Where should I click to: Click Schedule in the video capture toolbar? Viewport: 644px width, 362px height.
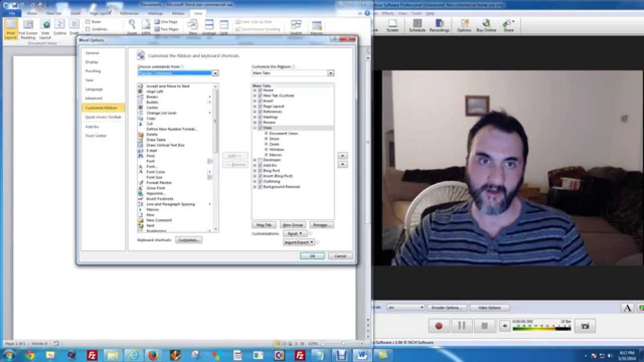click(417, 26)
